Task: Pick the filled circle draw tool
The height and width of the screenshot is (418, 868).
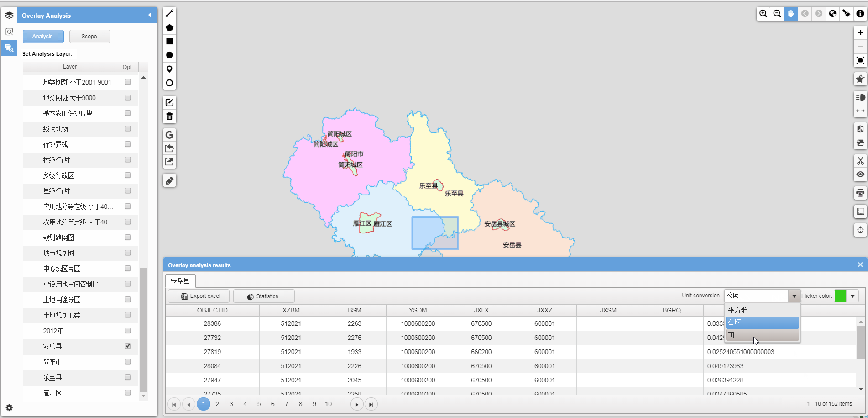Action: pos(169,55)
